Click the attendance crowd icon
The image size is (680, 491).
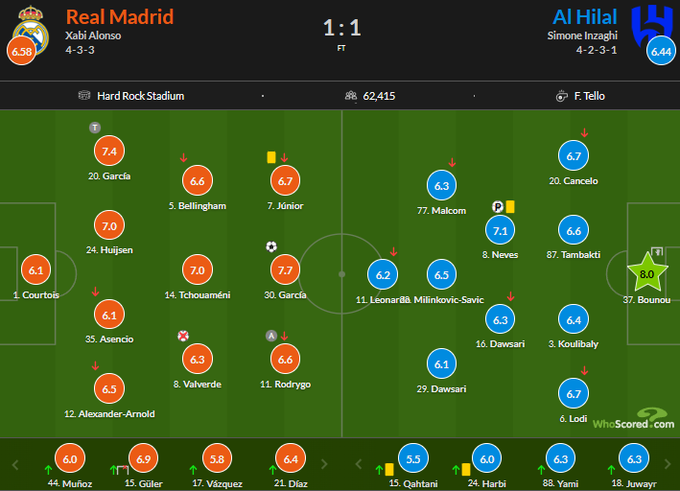[x=351, y=96]
